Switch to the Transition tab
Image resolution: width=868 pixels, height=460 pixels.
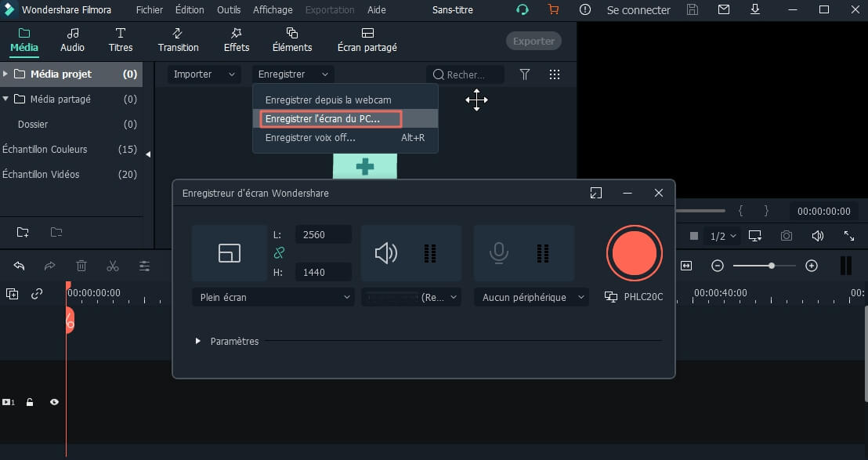click(179, 40)
